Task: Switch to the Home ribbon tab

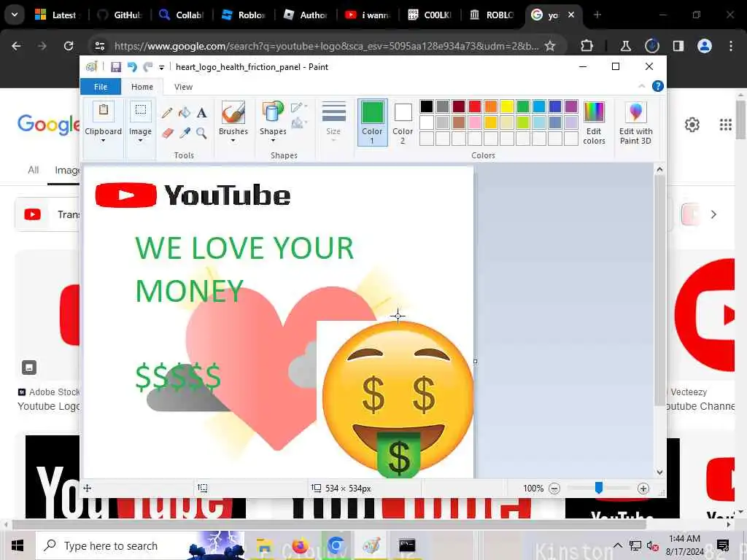Action: [142, 87]
